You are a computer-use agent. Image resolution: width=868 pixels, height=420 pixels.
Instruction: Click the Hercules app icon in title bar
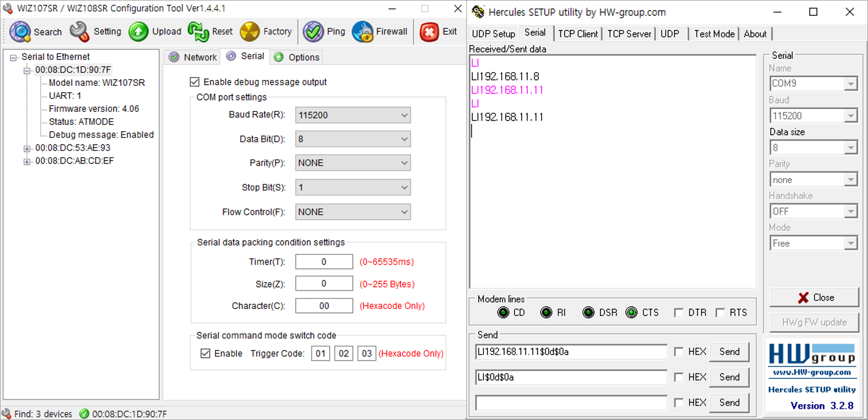(478, 12)
